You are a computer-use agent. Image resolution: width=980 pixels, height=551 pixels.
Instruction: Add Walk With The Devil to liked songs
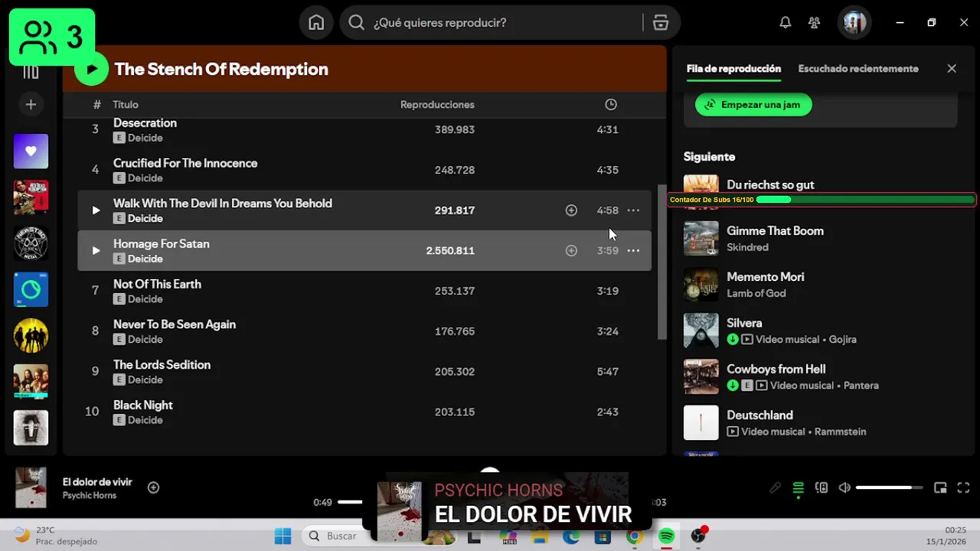[571, 210]
